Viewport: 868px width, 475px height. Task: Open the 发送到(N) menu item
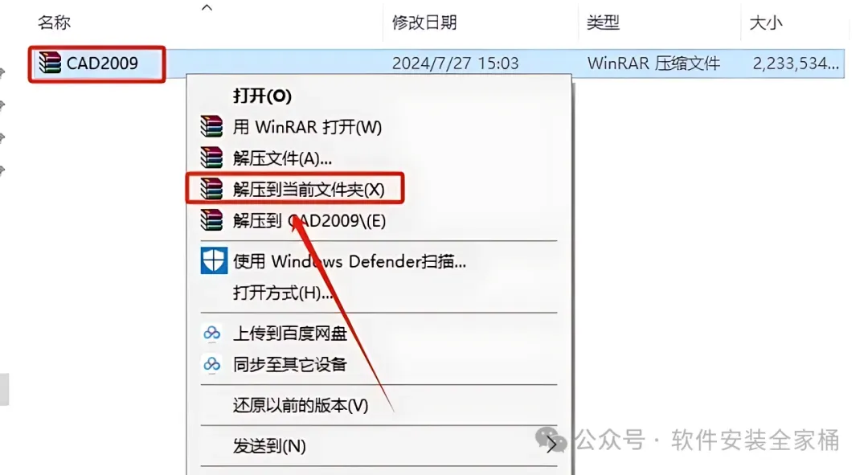(x=269, y=446)
